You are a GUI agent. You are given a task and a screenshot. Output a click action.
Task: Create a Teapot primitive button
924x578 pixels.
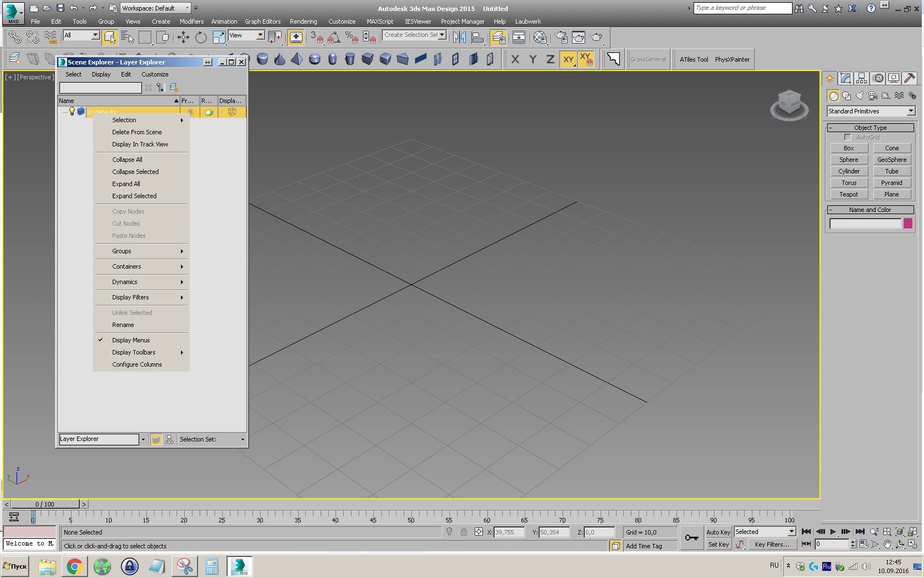tap(848, 194)
